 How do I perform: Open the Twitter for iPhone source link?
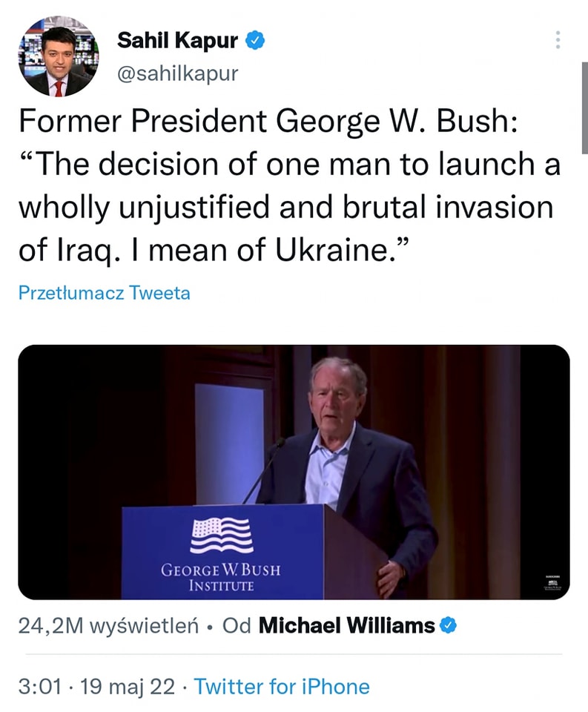point(282,687)
